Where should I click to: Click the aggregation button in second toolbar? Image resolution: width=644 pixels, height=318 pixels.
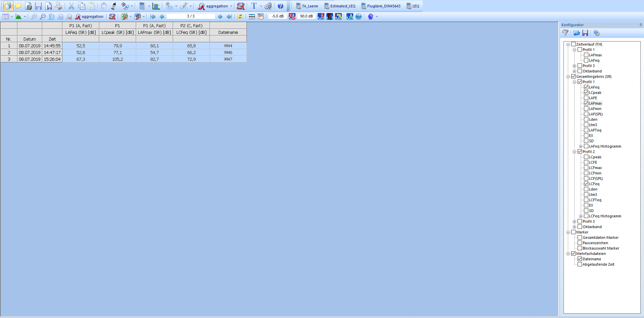point(89,16)
